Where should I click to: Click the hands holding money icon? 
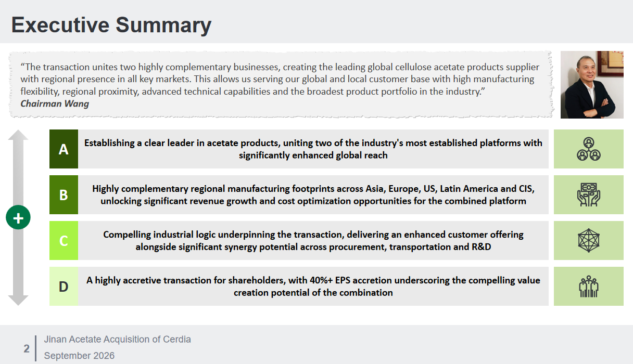[x=589, y=194]
